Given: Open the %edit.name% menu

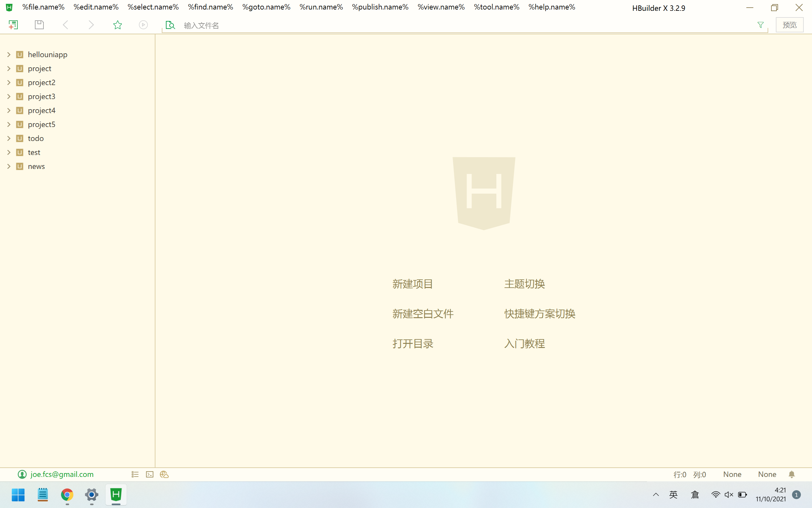Looking at the screenshot, I should [x=96, y=7].
